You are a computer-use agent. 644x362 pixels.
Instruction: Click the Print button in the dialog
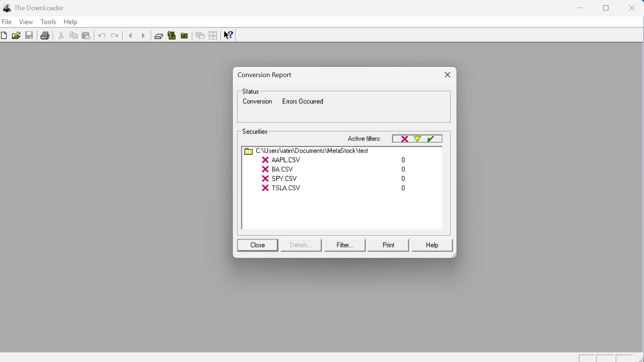tap(388, 245)
